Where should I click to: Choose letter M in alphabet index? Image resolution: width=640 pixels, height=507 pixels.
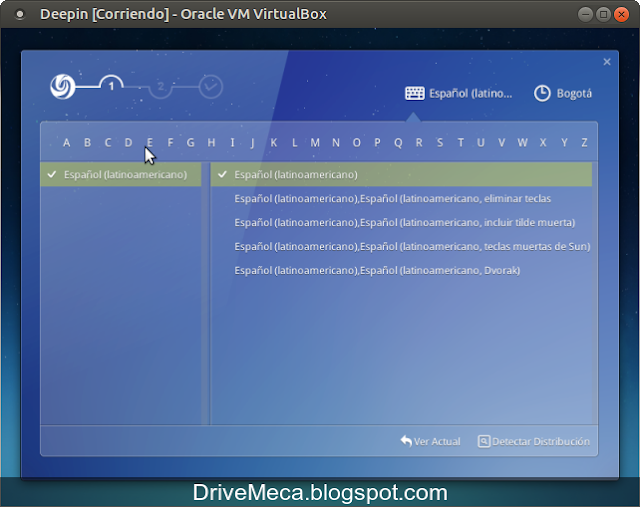(x=315, y=142)
